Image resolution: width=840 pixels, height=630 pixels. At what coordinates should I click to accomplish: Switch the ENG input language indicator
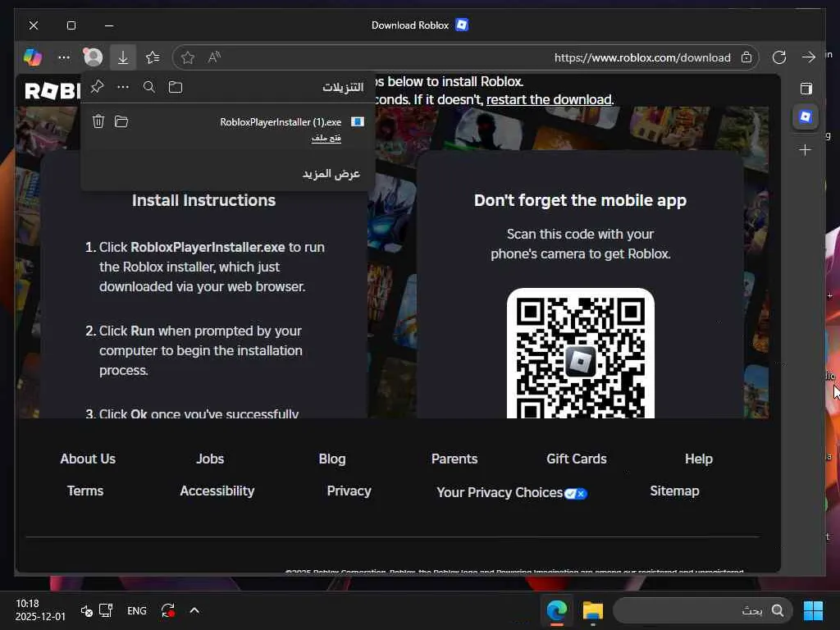[137, 610]
